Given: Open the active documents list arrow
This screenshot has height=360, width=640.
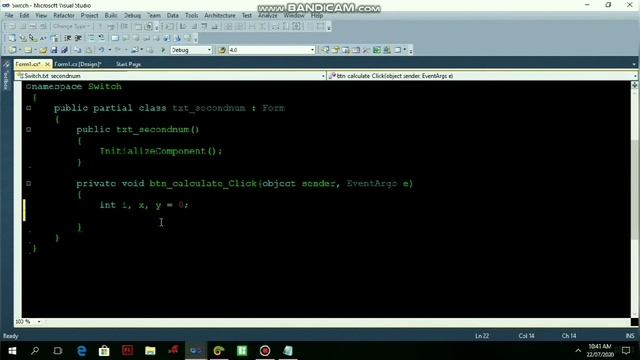Looking at the screenshot, I should tap(634, 64).
